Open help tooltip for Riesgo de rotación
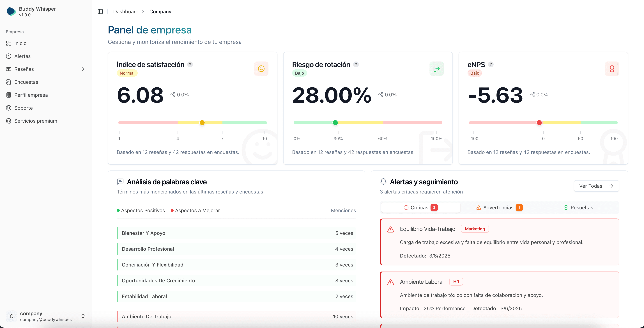 coord(356,65)
